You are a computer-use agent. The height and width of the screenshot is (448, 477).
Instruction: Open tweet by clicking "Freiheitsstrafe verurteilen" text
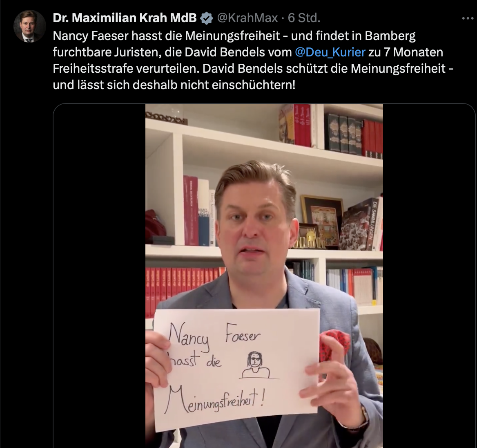pyautogui.click(x=126, y=69)
